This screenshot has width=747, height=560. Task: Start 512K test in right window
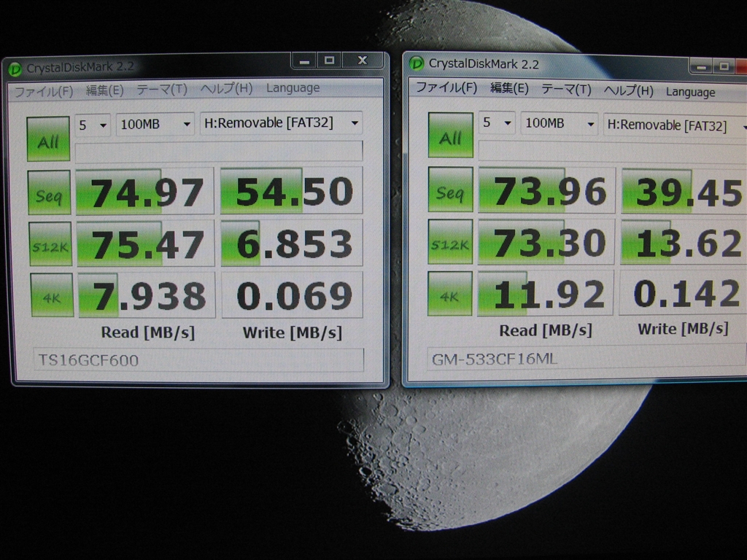[x=450, y=242]
